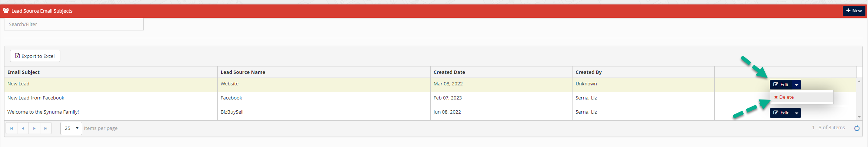Edit the Welcome to the Synuma Family row
Viewport: 868px width, 147px height.
[x=781, y=113]
